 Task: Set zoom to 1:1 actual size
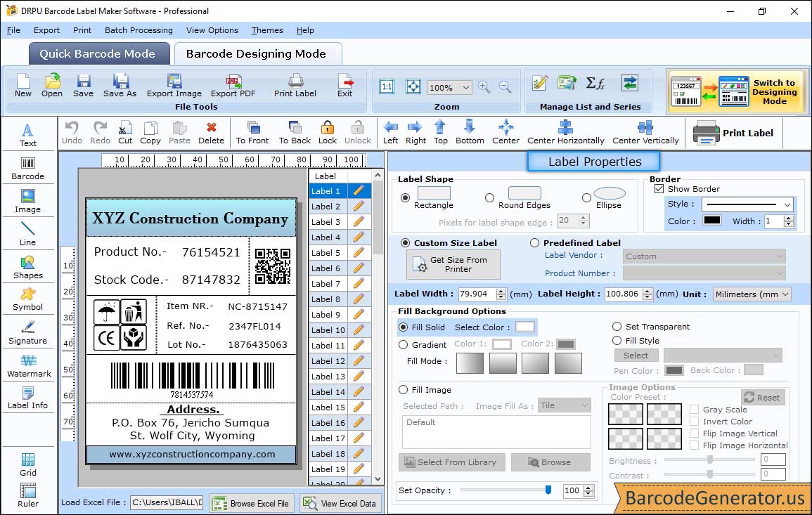[x=387, y=86]
